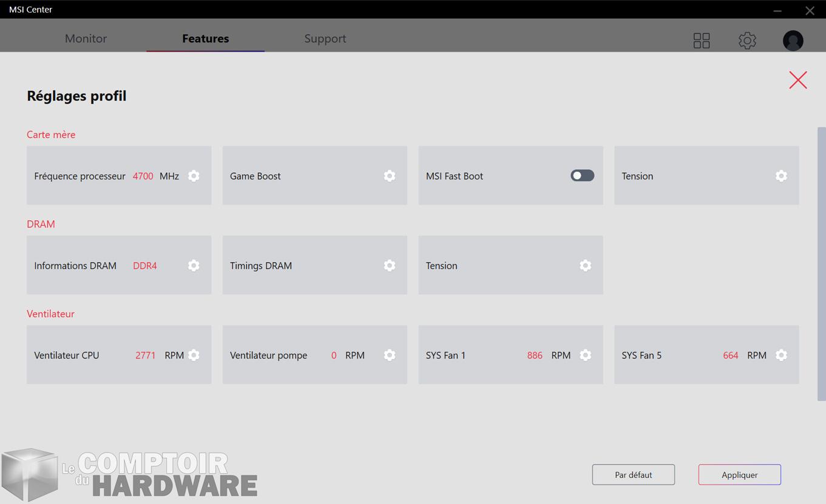Switch to the Monitor tab
Screen dimensions: 826x504
coord(86,39)
